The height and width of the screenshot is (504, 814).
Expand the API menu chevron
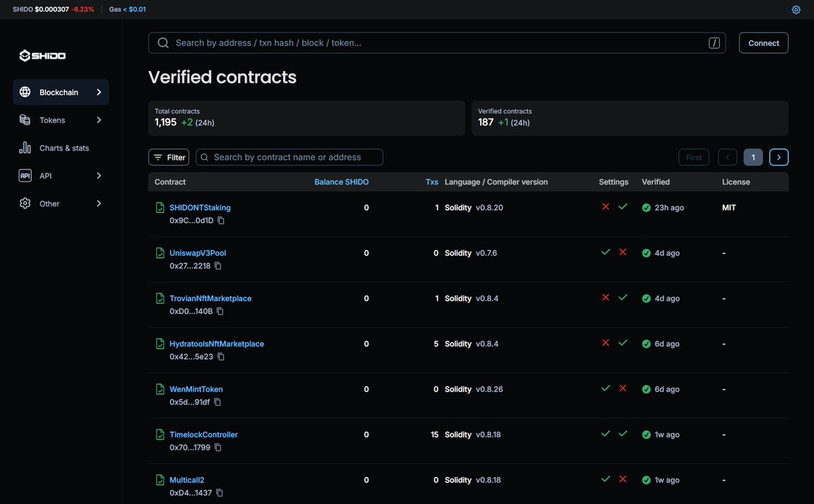(99, 176)
